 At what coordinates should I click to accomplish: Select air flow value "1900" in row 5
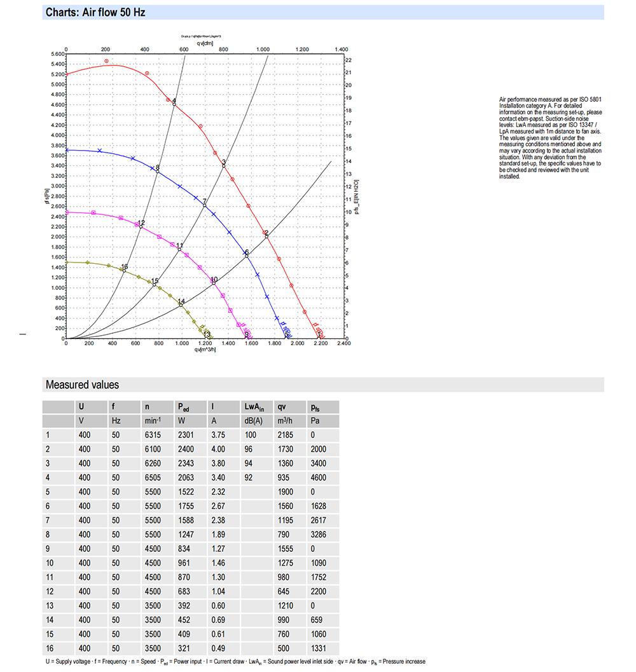[x=285, y=492]
